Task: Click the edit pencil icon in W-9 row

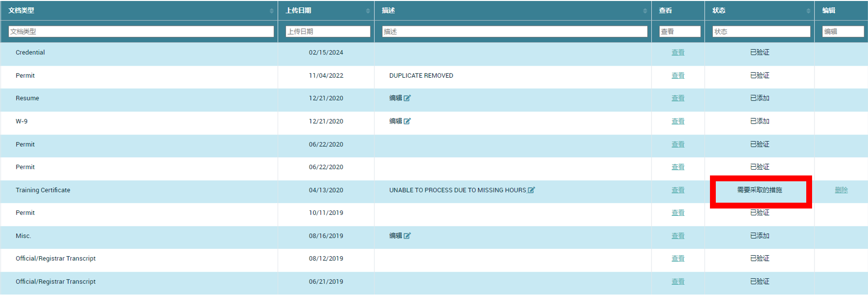Action: click(x=407, y=122)
